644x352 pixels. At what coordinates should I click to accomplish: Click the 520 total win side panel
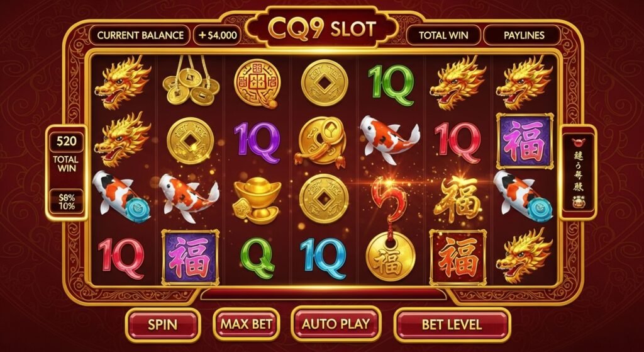coord(67,173)
